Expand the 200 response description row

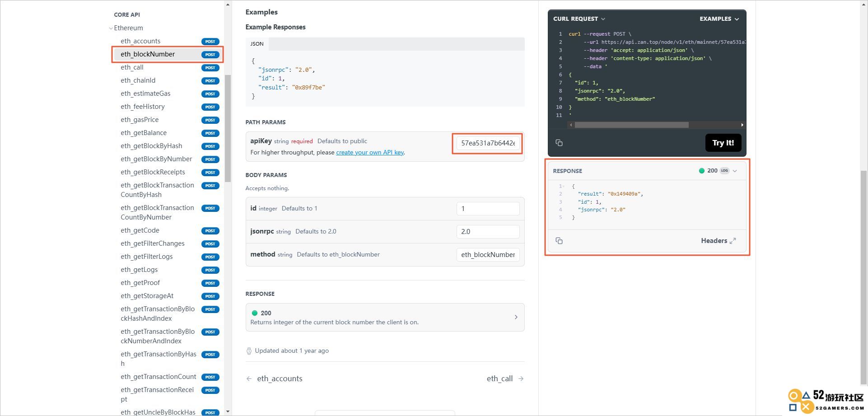point(385,317)
